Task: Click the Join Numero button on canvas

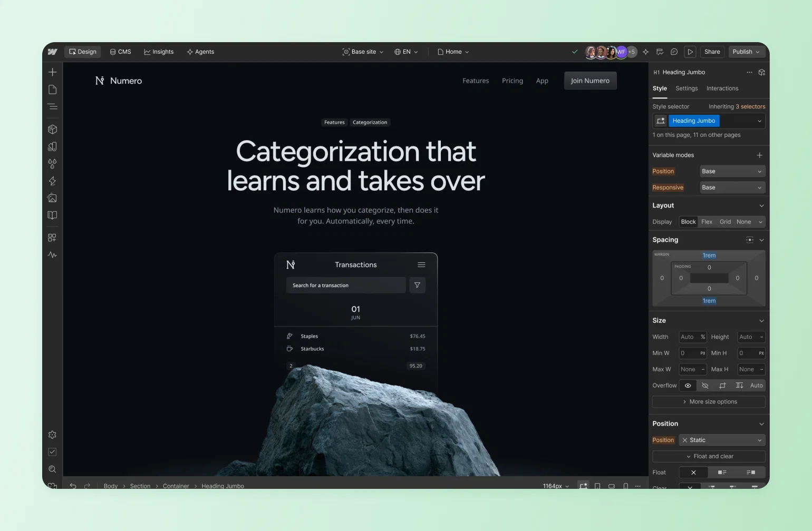Action: (590, 81)
